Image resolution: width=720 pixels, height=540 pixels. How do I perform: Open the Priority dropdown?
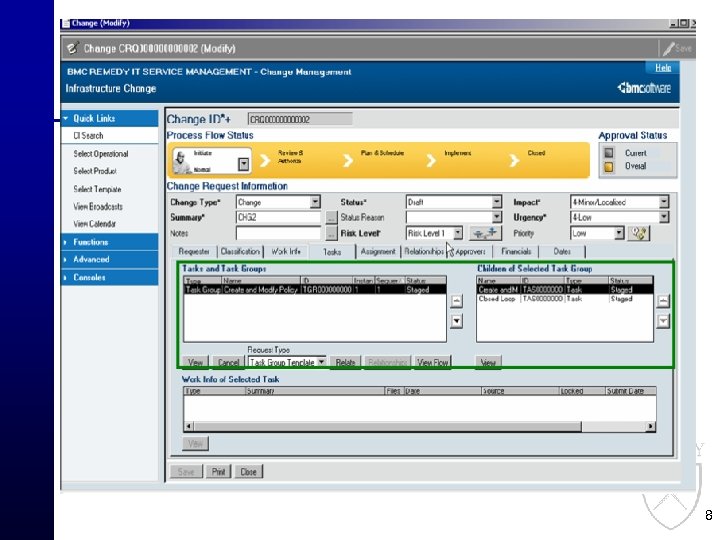[619, 233]
